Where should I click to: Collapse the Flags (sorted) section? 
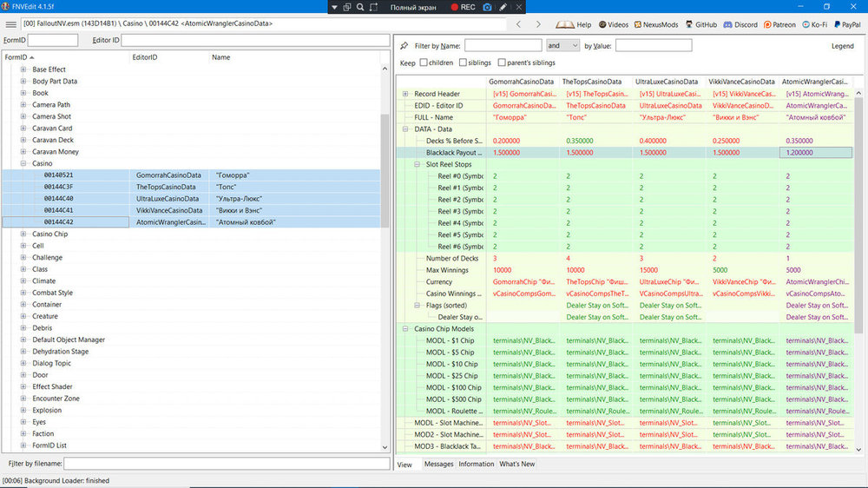[417, 305]
